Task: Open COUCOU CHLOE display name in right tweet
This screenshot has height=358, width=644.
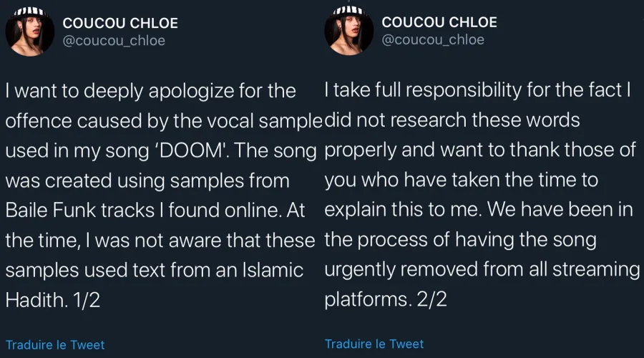Action: click(439, 21)
